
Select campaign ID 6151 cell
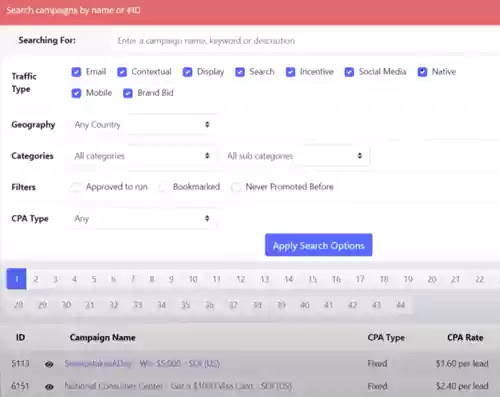(20, 386)
